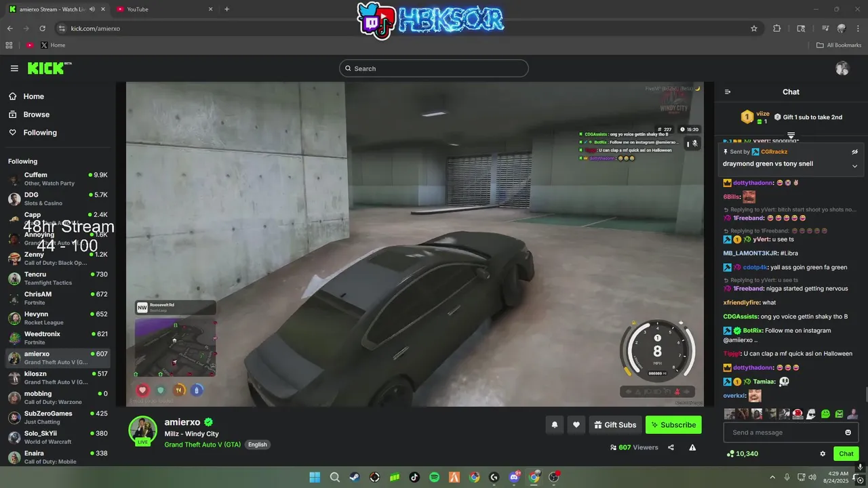Open Zenny's channel in the Following list
Viewport: 868px width, 488px height.
(x=58, y=258)
